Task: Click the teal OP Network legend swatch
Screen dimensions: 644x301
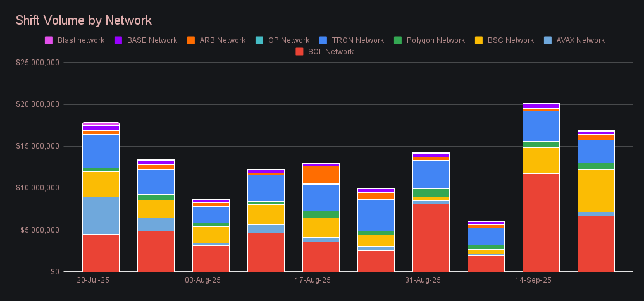Action: tap(259, 40)
